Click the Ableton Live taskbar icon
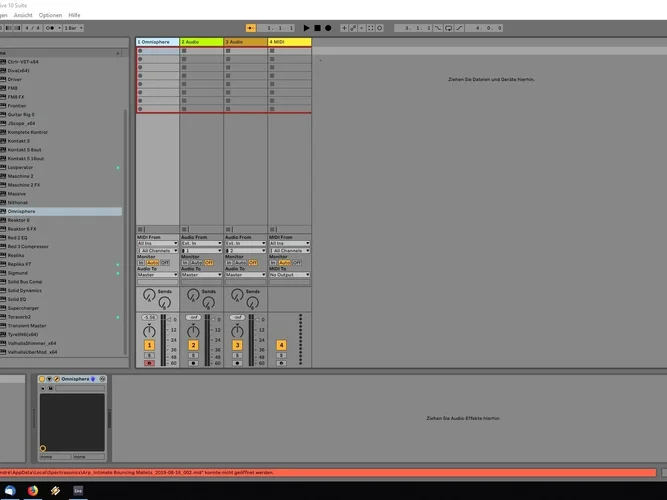667x500 pixels. (78, 491)
